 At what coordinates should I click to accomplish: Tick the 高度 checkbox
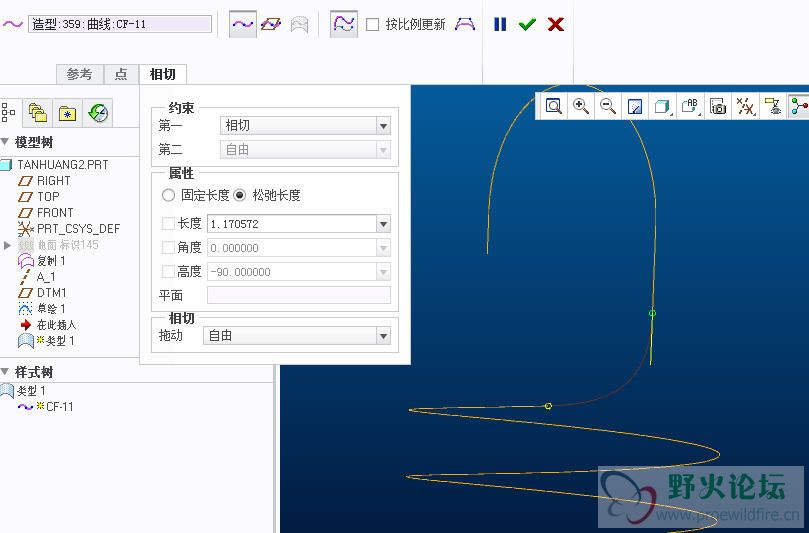click(x=168, y=271)
